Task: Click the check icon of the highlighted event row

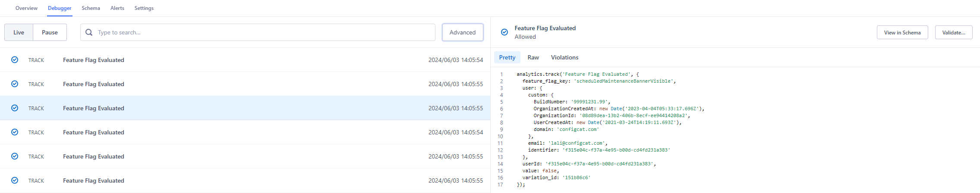Action: coord(15,108)
